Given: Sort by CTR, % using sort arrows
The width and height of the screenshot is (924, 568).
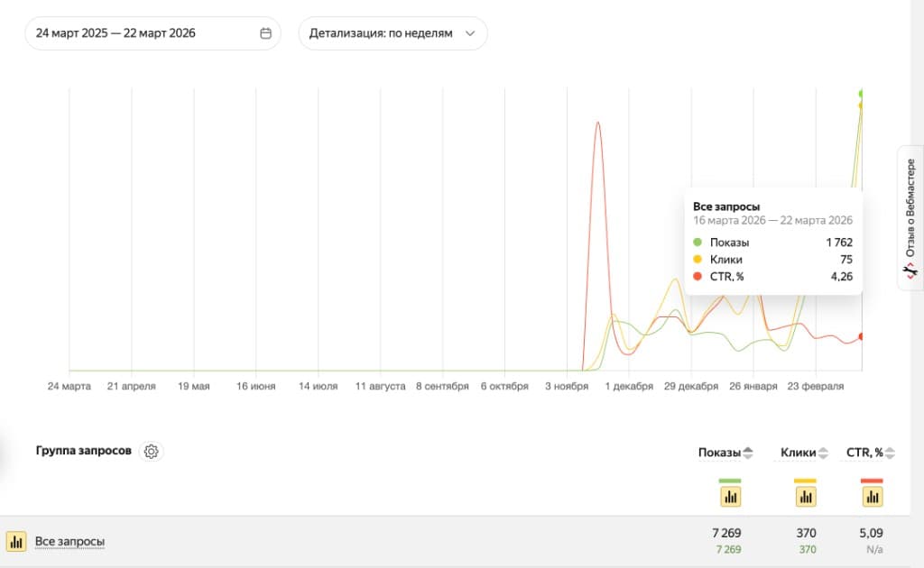Looking at the screenshot, I should pos(890,453).
